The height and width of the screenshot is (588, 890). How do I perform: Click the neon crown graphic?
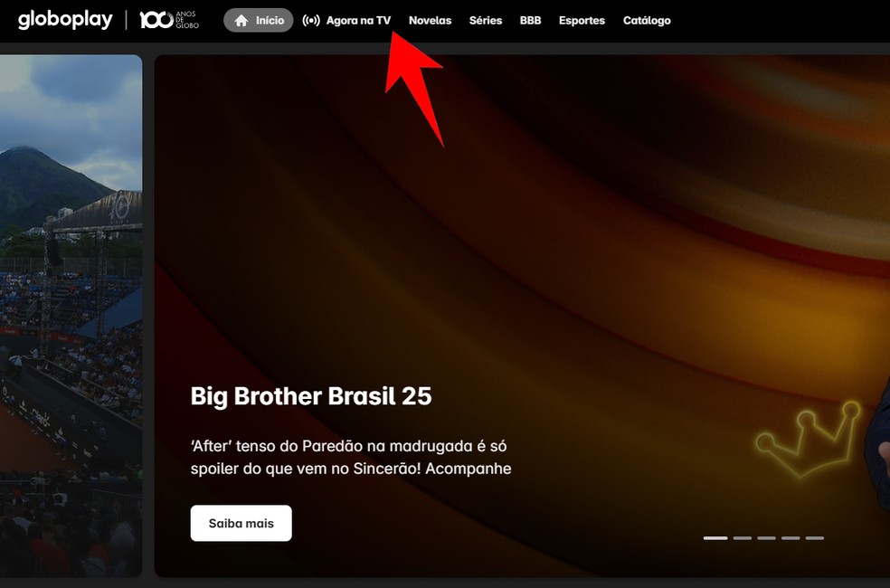click(808, 438)
